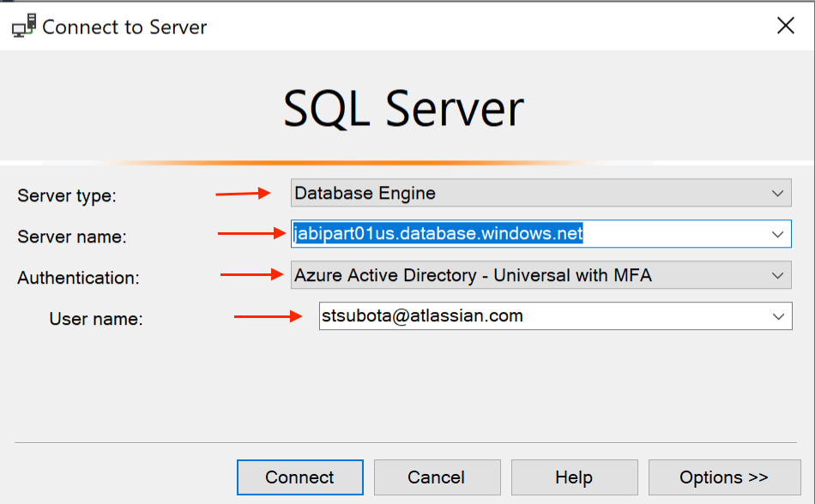Click the server name jabipart01us.database.windows.net field
Image resolution: width=815 pixels, height=504 pixels.
(541, 234)
